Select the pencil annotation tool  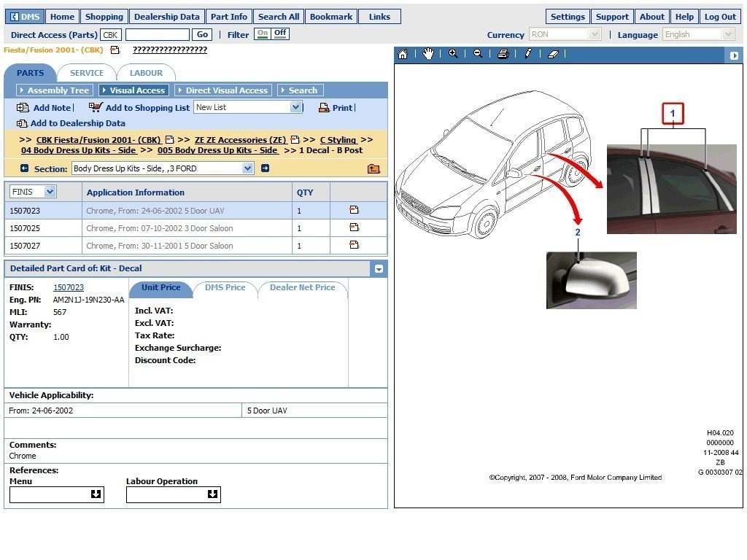[528, 54]
